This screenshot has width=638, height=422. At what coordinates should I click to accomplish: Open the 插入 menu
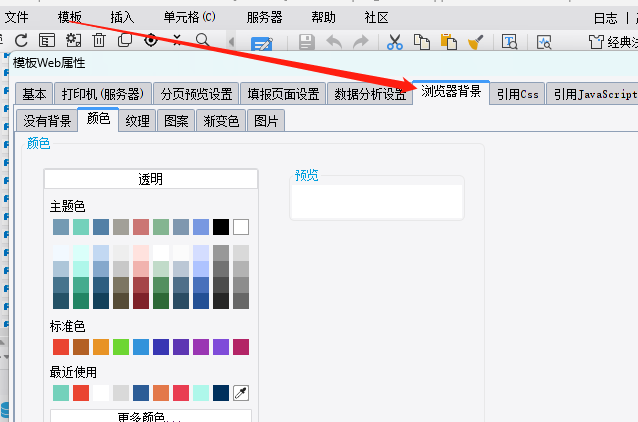point(122,17)
